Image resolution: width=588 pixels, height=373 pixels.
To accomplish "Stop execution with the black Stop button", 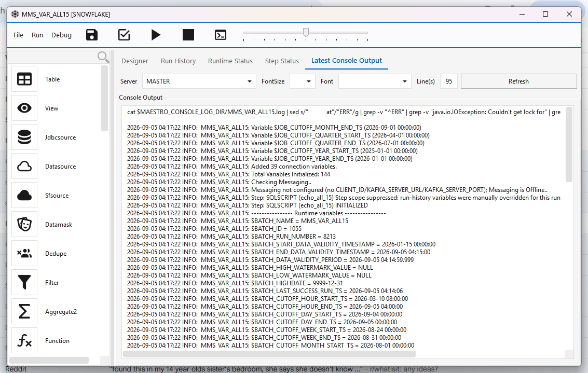I will 188,35.
